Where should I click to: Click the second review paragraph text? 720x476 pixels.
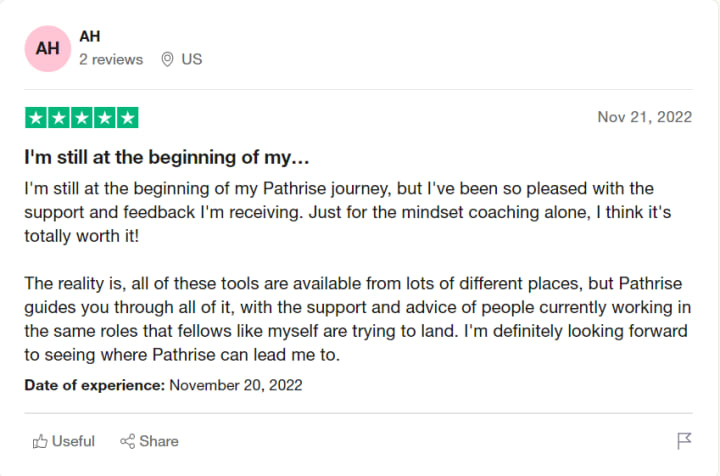pyautogui.click(x=358, y=319)
